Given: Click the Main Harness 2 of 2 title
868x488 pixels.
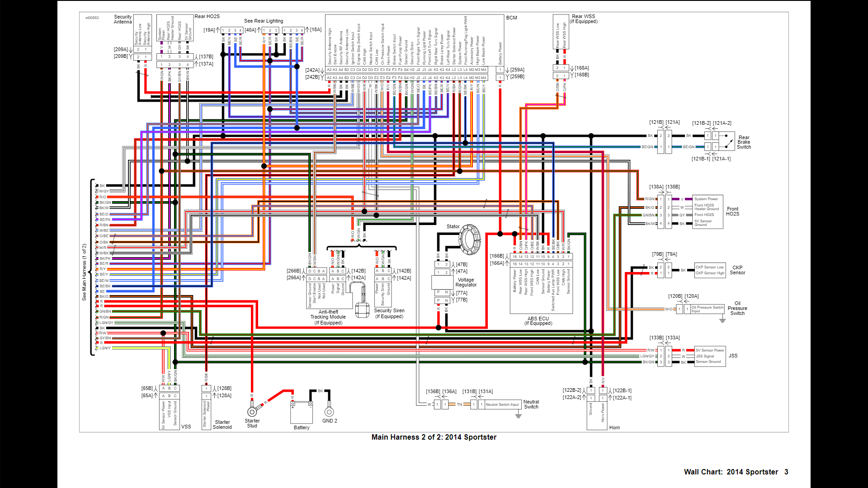Looking at the screenshot, I should pos(434,437).
